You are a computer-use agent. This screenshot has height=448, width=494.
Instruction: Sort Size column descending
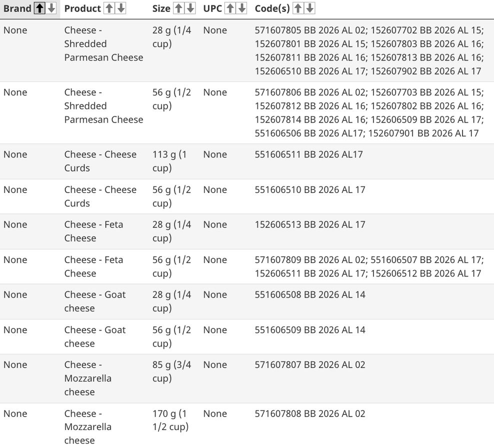(x=190, y=8)
